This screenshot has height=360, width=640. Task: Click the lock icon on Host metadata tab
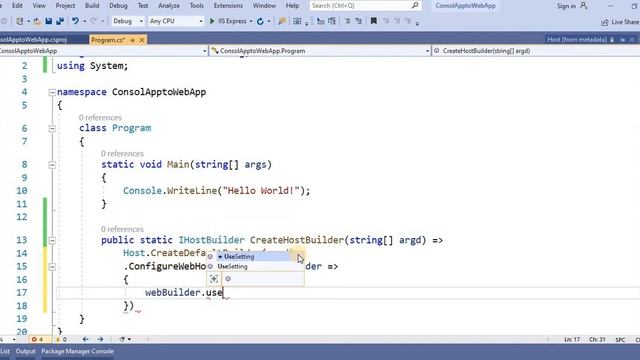click(612, 40)
